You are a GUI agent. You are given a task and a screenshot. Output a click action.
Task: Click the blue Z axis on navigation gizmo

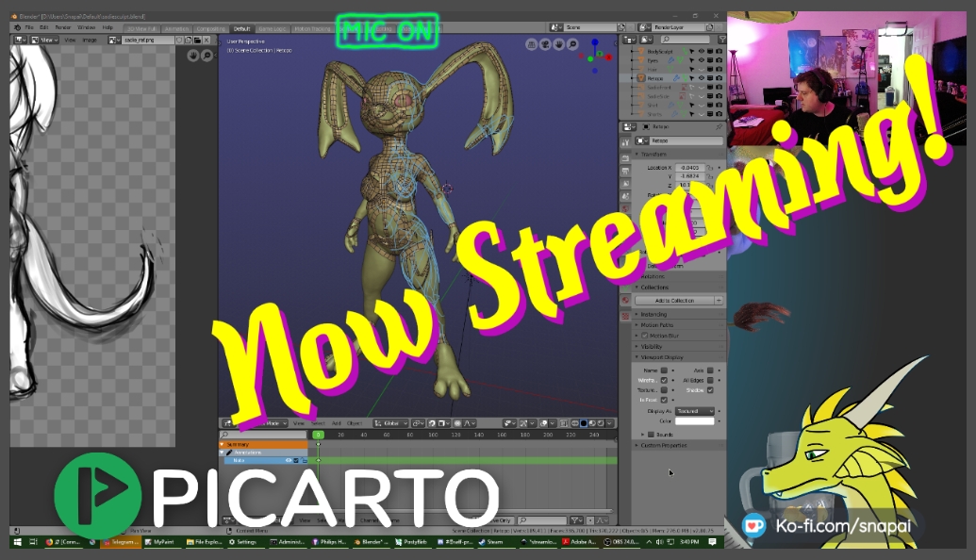tap(595, 43)
